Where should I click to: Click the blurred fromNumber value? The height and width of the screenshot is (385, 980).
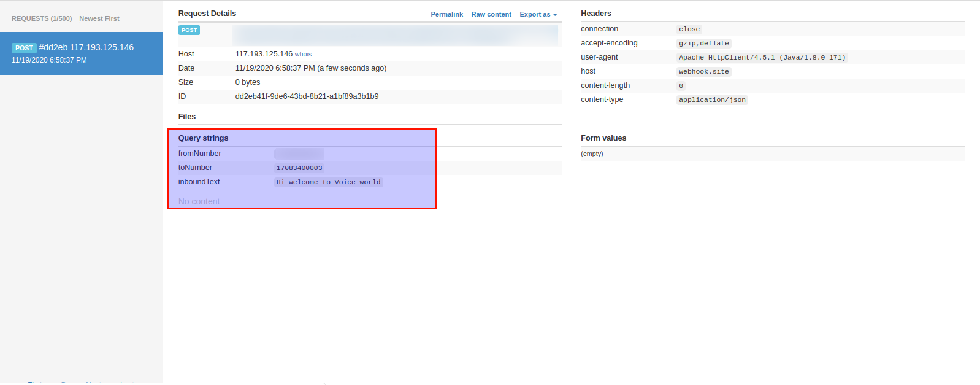299,154
